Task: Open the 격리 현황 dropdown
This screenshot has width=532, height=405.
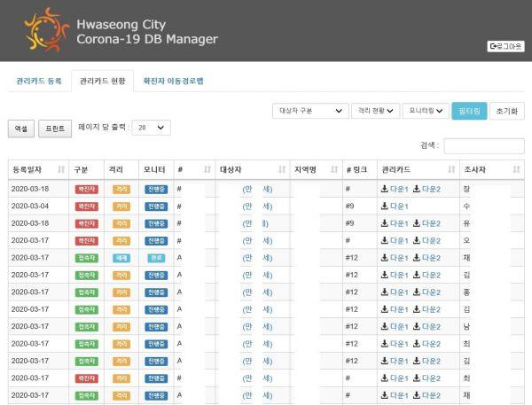Action: pyautogui.click(x=373, y=111)
